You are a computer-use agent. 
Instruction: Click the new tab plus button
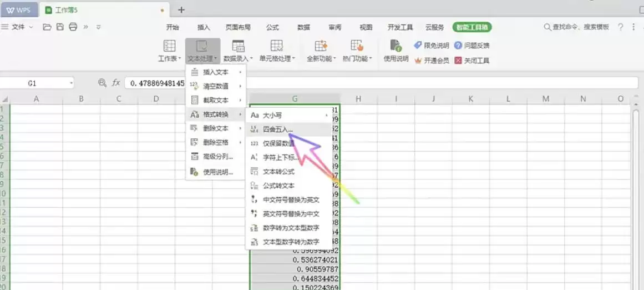181,10
